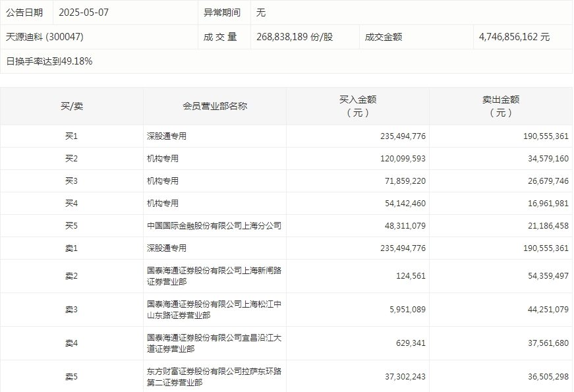Click the 异常期间 field

tap(222, 12)
